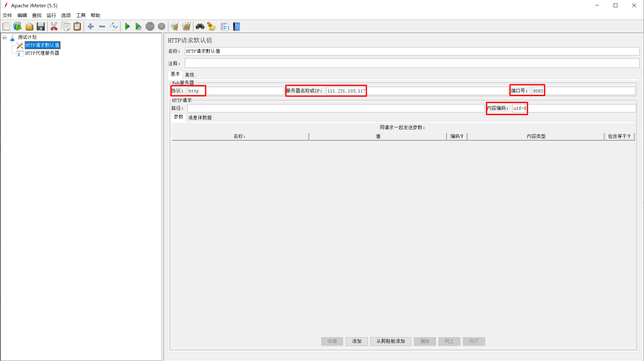Click the 向上 button
644x361 pixels.
coord(449,341)
